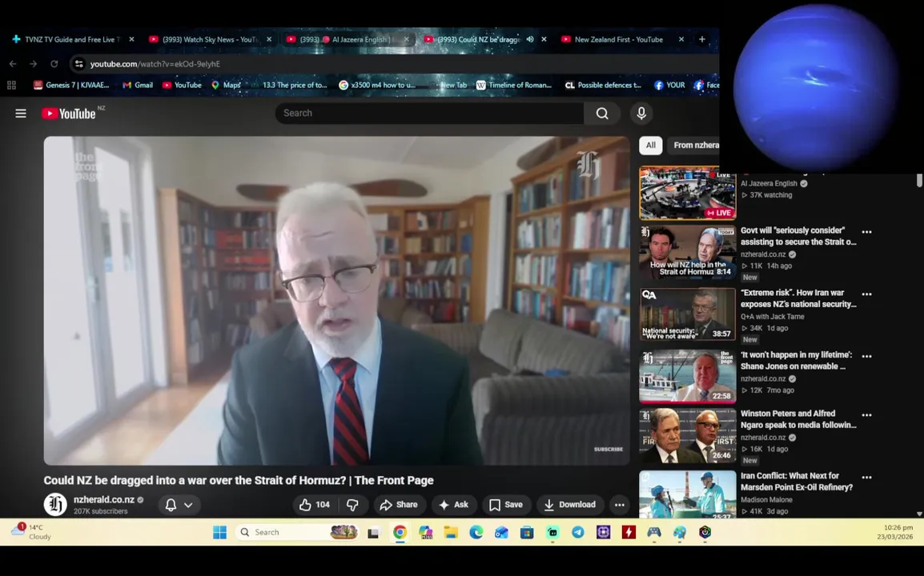Open 'Govt will seriously consider' video thumbnail
This screenshot has height=576, width=924.
tap(687, 251)
